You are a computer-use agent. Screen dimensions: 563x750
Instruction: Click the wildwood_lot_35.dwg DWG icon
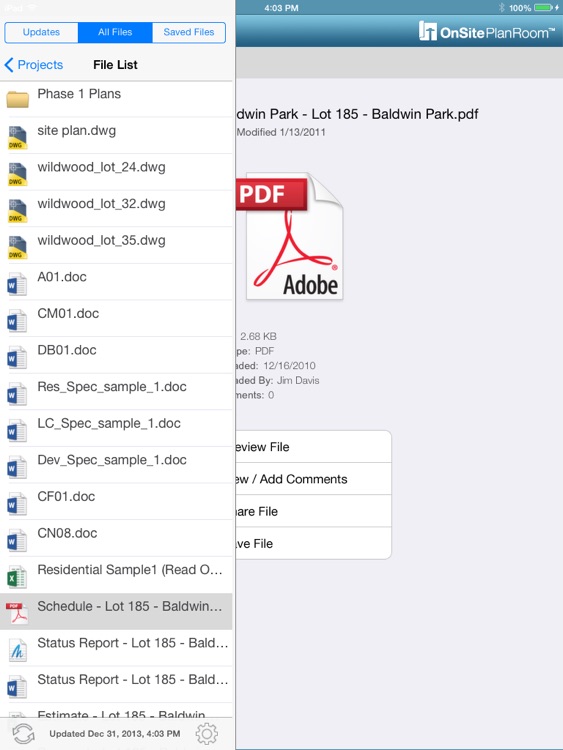(18, 247)
